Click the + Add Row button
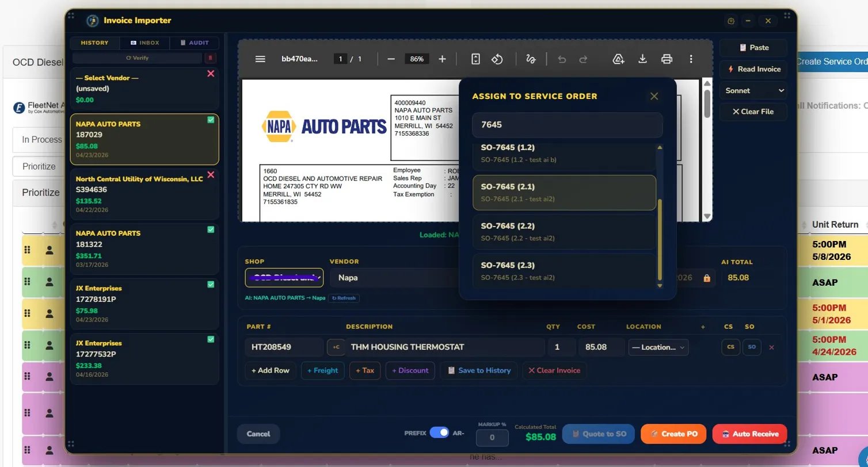Image resolution: width=868 pixels, height=467 pixels. pyautogui.click(x=271, y=370)
